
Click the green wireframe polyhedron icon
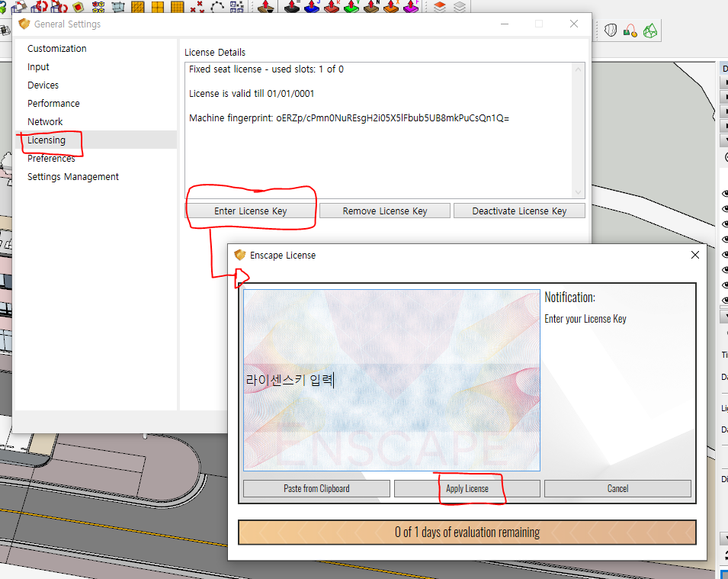click(x=650, y=31)
